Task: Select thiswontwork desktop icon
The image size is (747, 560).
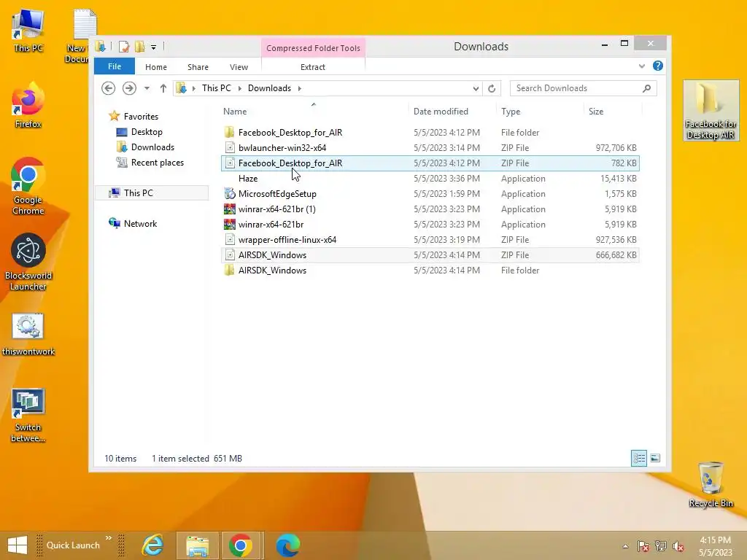Action: click(28, 334)
